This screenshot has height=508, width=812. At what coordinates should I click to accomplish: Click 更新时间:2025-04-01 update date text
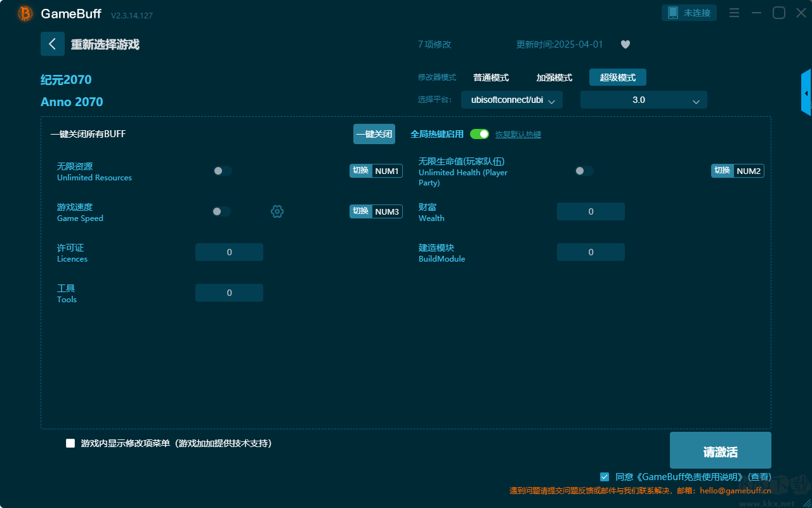(560, 44)
